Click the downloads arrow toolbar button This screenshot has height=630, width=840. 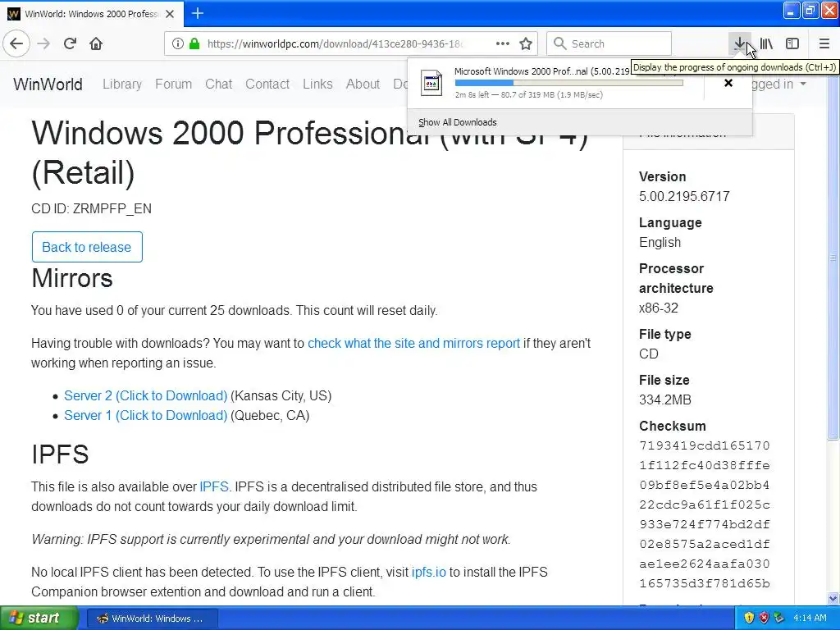739,44
